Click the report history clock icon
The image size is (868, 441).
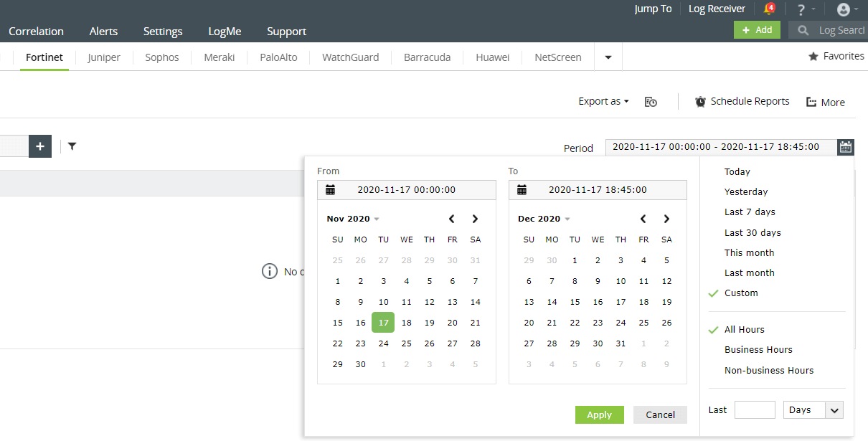(x=651, y=102)
